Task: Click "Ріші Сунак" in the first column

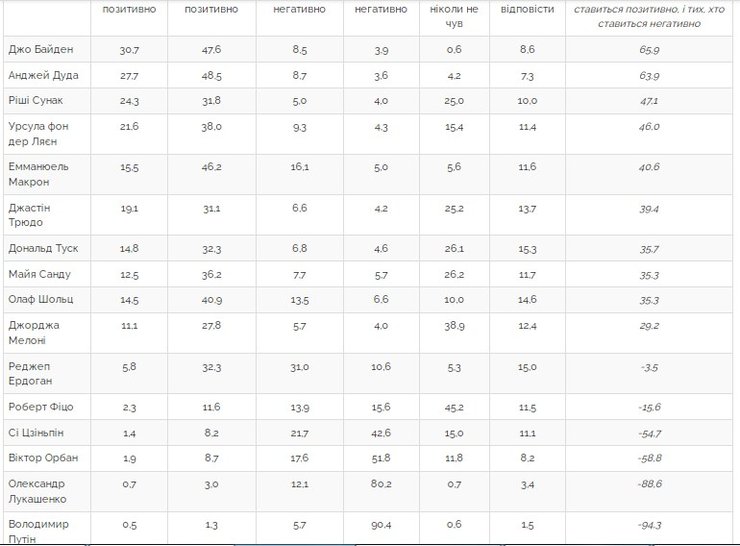Action: point(34,101)
